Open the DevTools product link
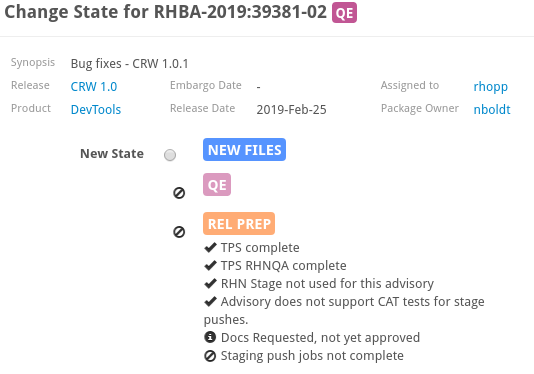 coord(96,110)
